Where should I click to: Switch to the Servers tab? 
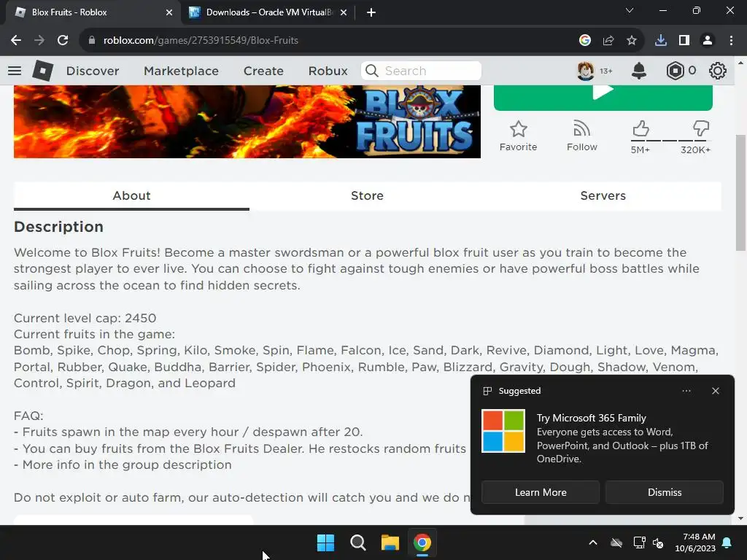(x=603, y=195)
